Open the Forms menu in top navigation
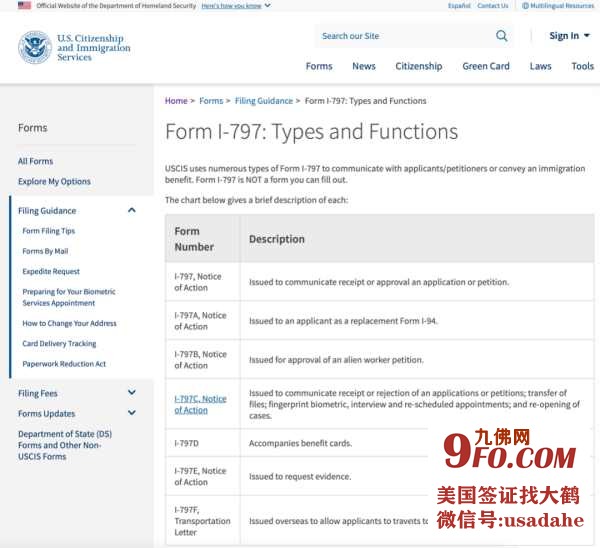 pyautogui.click(x=319, y=66)
